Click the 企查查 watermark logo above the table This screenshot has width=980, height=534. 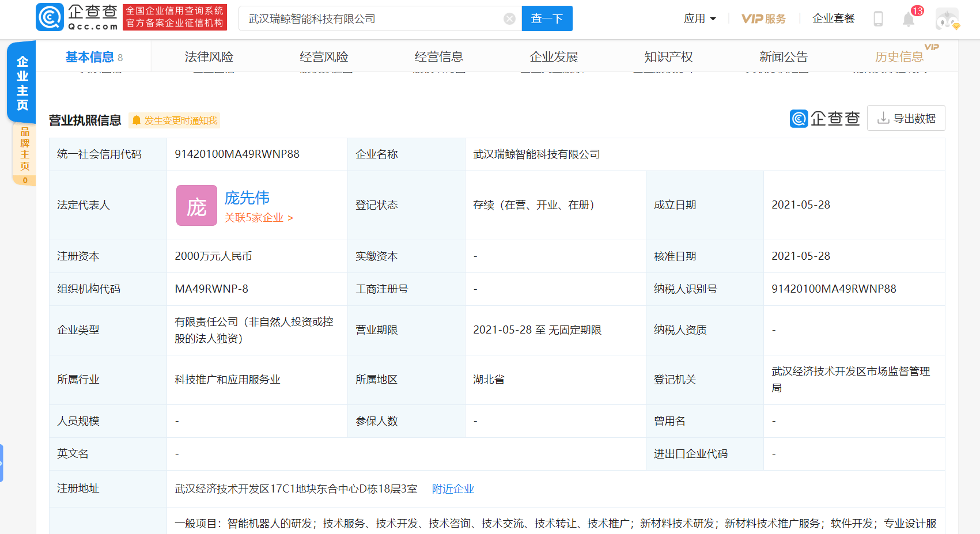pyautogui.click(x=824, y=118)
